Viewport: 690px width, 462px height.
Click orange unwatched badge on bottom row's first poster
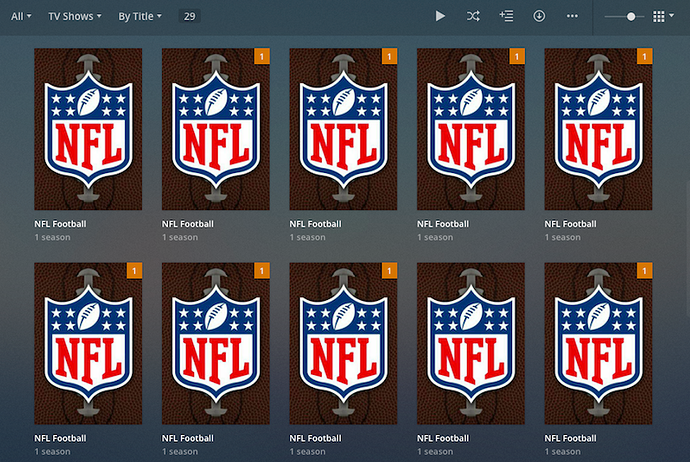134,271
